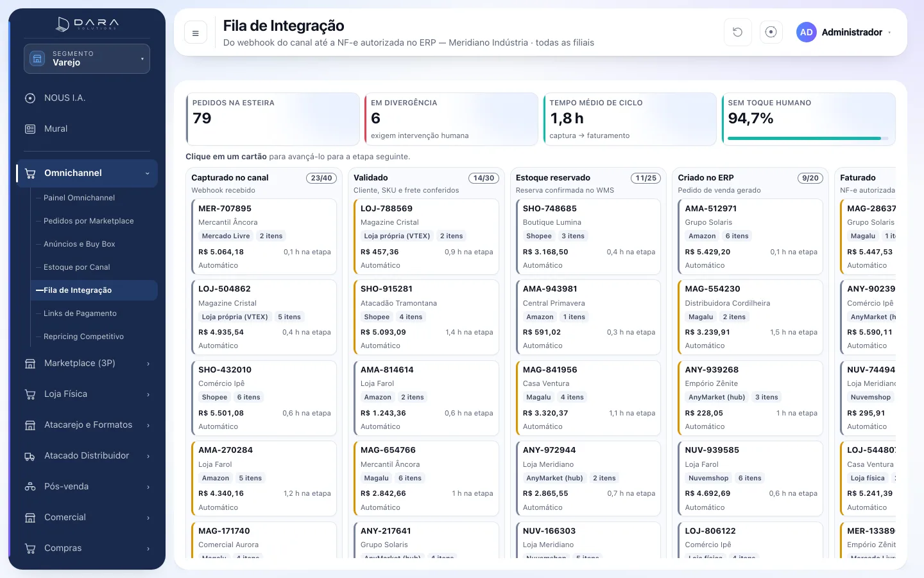Expand the Marketplace (3P) chevron
The width and height of the screenshot is (924, 578).
point(148,363)
